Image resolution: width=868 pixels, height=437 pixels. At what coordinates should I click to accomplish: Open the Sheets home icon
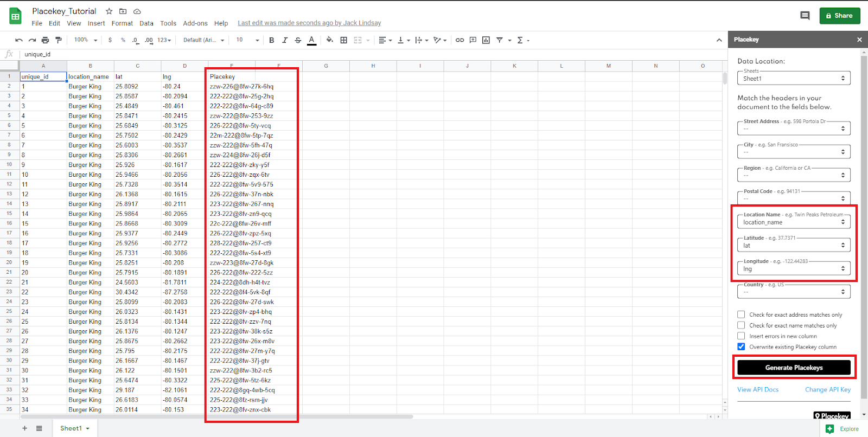click(16, 16)
